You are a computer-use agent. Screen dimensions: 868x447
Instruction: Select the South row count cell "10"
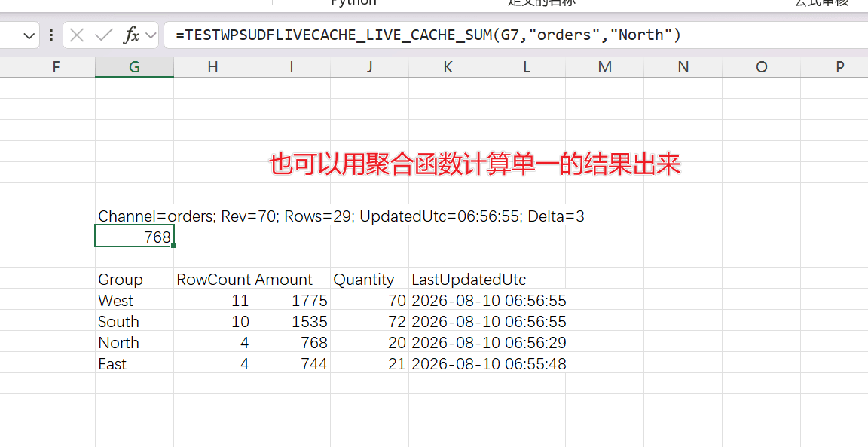[212, 321]
